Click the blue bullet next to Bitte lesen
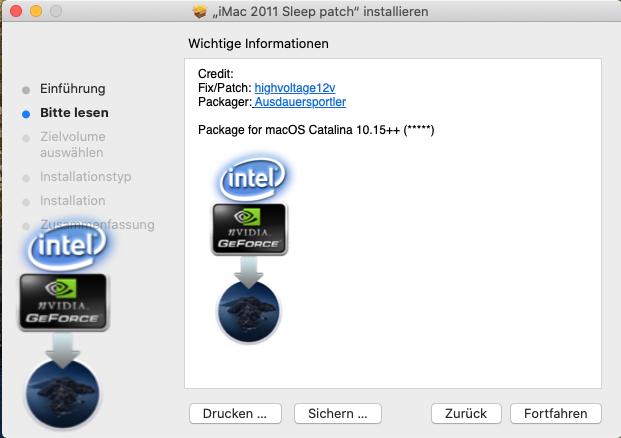This screenshot has height=438, width=621. click(26, 114)
